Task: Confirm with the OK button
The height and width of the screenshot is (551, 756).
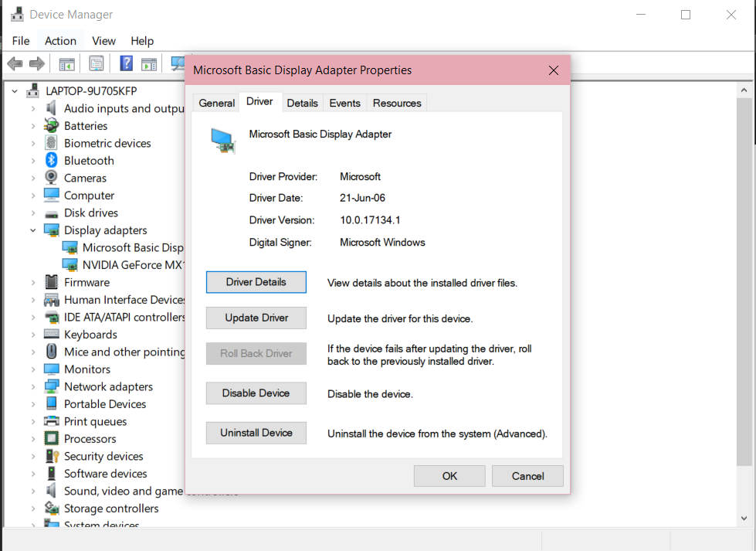Action: [449, 476]
